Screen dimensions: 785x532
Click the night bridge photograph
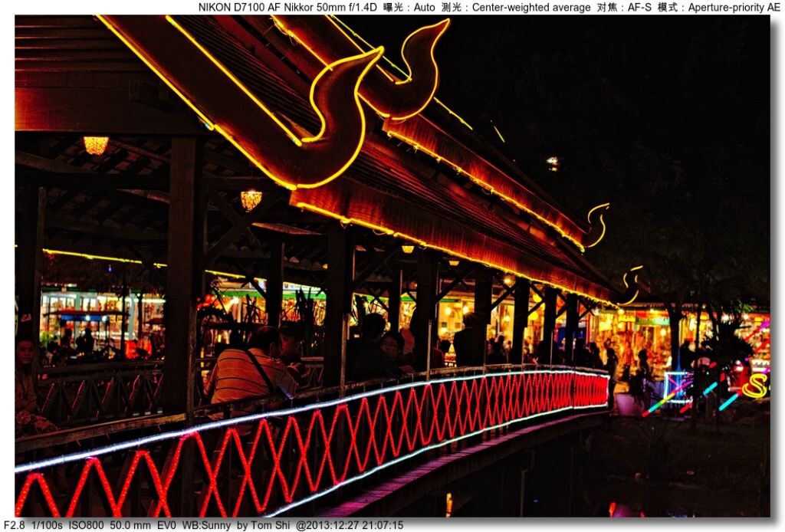(392, 266)
